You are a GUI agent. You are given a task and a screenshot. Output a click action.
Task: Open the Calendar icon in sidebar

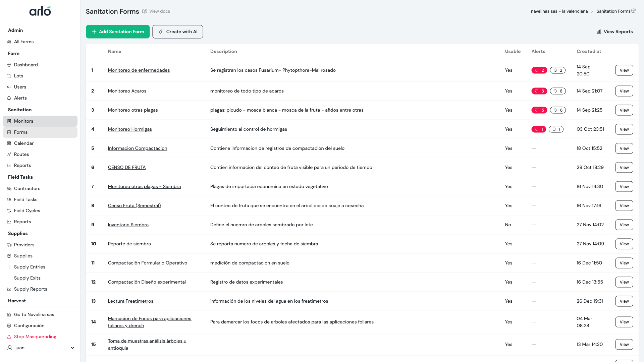(x=9, y=143)
